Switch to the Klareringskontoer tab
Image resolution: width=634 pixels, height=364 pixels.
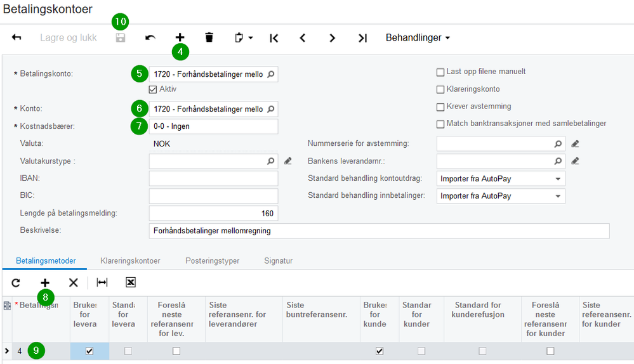click(130, 261)
